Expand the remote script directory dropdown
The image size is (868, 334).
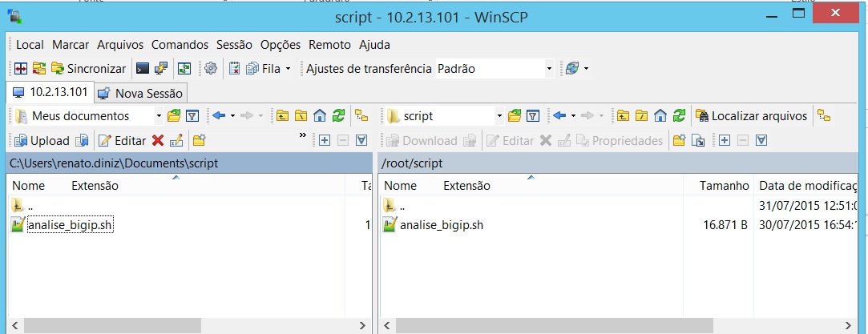(x=499, y=116)
